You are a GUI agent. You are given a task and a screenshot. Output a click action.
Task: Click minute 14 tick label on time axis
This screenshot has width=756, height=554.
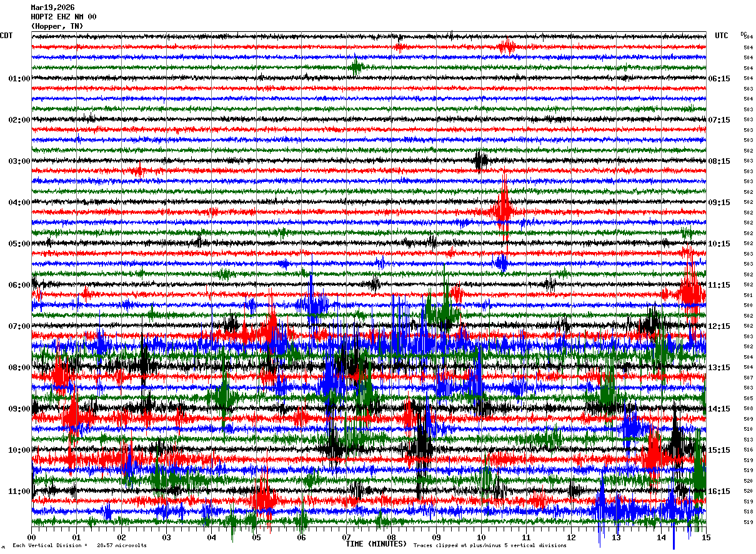[661, 537]
